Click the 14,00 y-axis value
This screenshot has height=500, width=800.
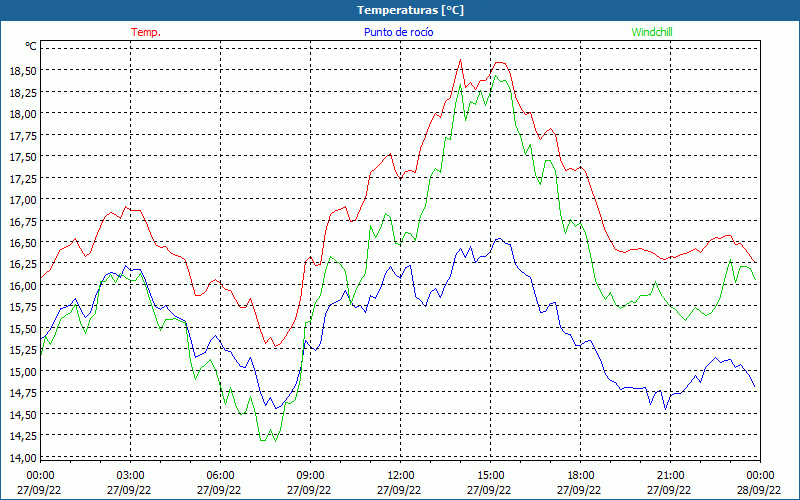click(x=23, y=457)
